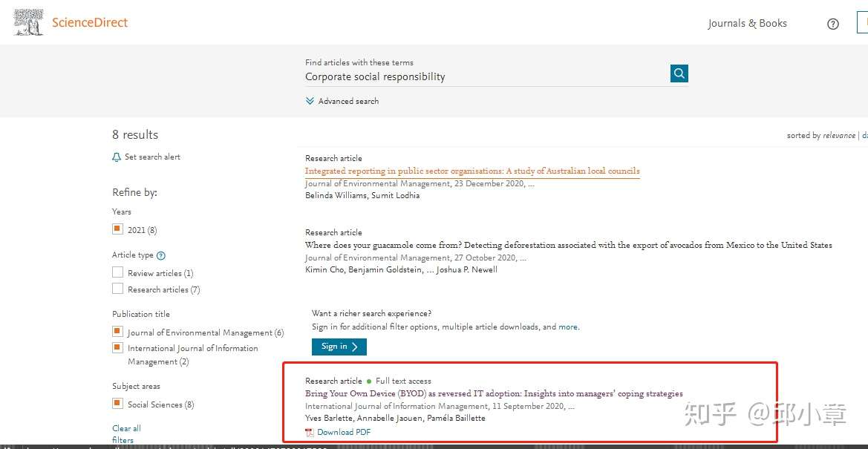868x449 pixels.
Task: Sort results by relevance
Action: (838, 136)
